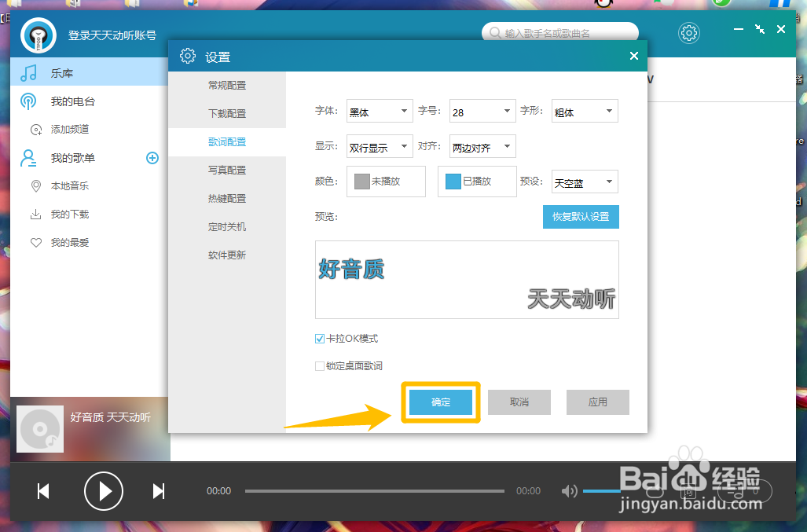Start playback with the play button
807x532 pixels.
coord(104,491)
